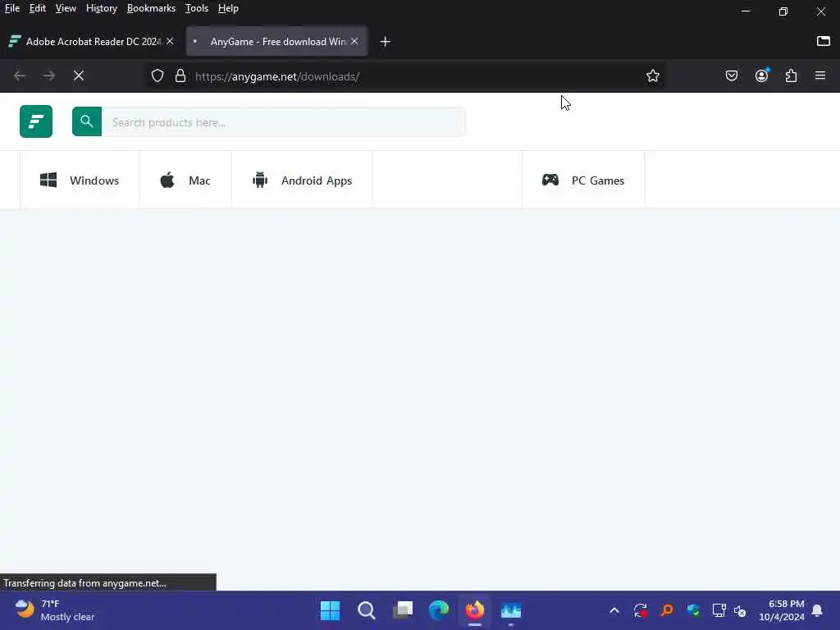The height and width of the screenshot is (630, 840).
Task: Open weather widget showing 71°F
Action: coord(55,610)
